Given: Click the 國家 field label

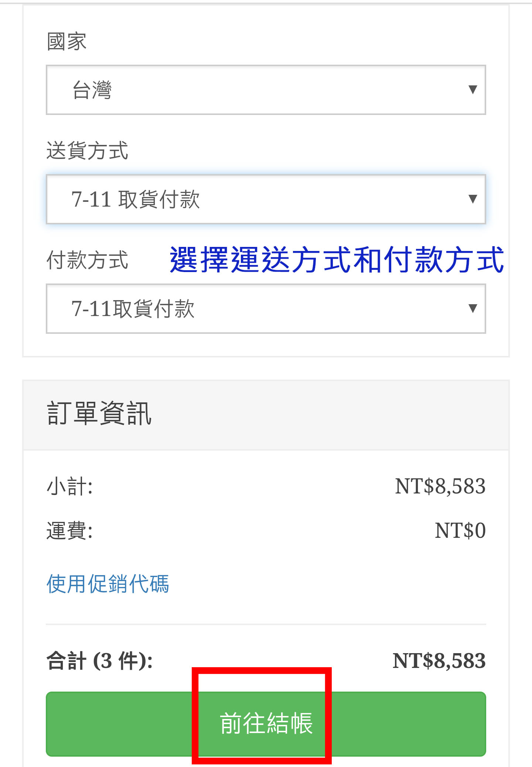Looking at the screenshot, I should (66, 41).
